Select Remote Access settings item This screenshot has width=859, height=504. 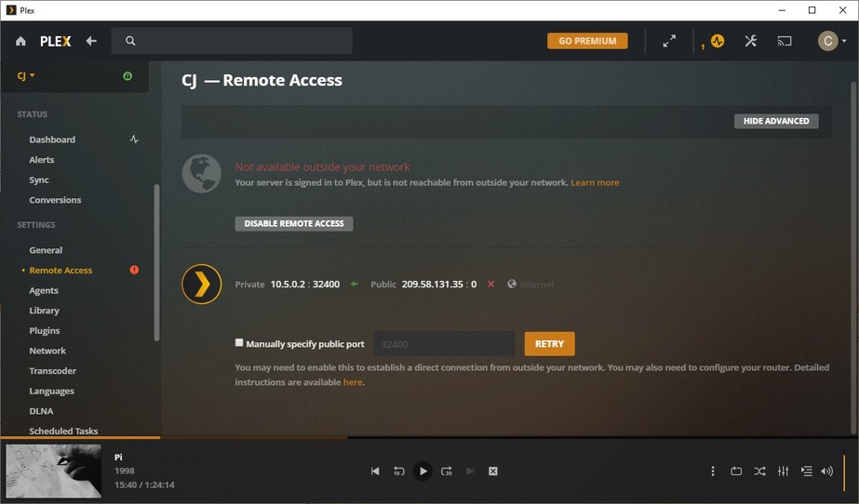coord(60,271)
